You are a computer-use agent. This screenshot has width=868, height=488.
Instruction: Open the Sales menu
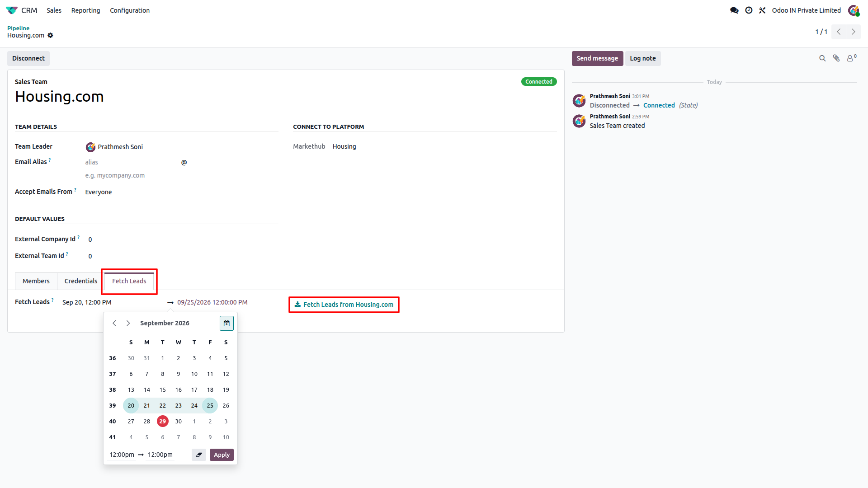pos(54,10)
